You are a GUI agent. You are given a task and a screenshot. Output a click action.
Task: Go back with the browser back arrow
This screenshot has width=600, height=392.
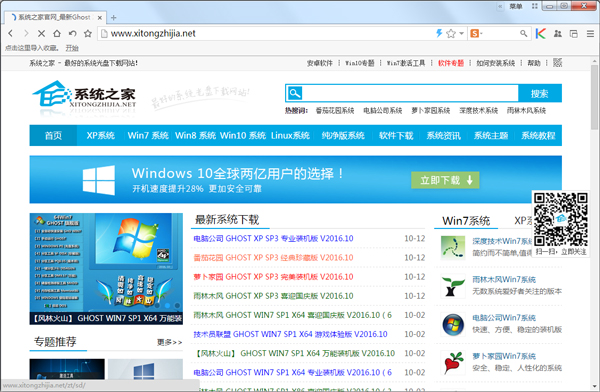point(11,34)
